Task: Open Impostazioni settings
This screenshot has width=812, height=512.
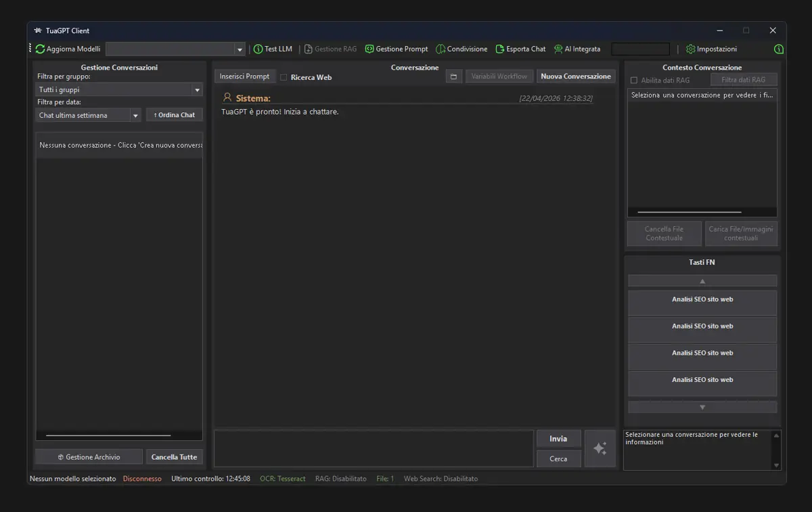Action: pos(711,49)
